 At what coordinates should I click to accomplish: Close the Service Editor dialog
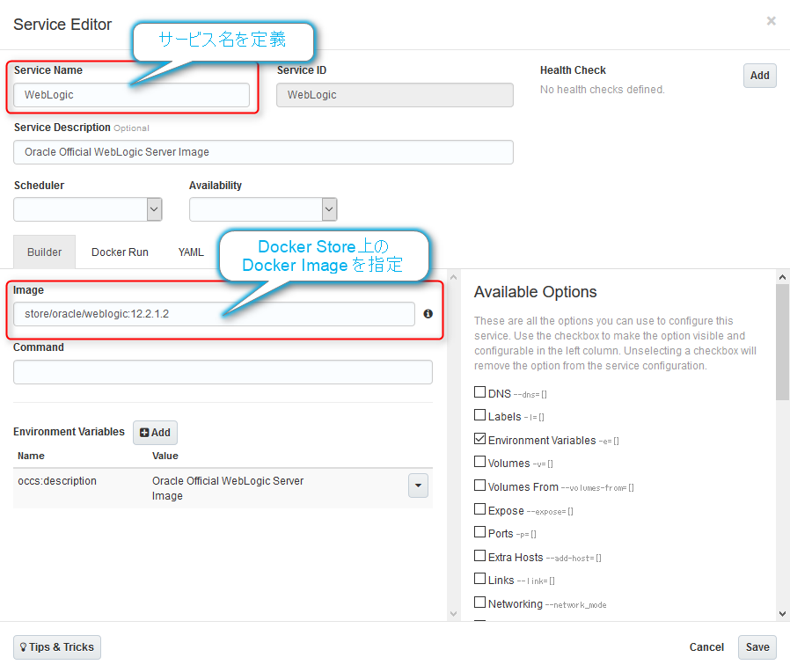point(771,21)
